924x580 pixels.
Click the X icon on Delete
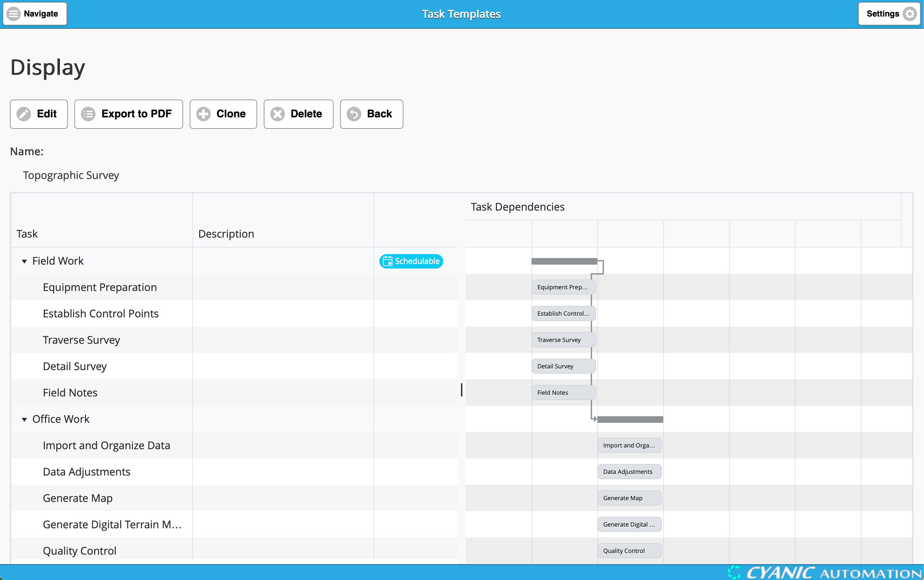[278, 114]
